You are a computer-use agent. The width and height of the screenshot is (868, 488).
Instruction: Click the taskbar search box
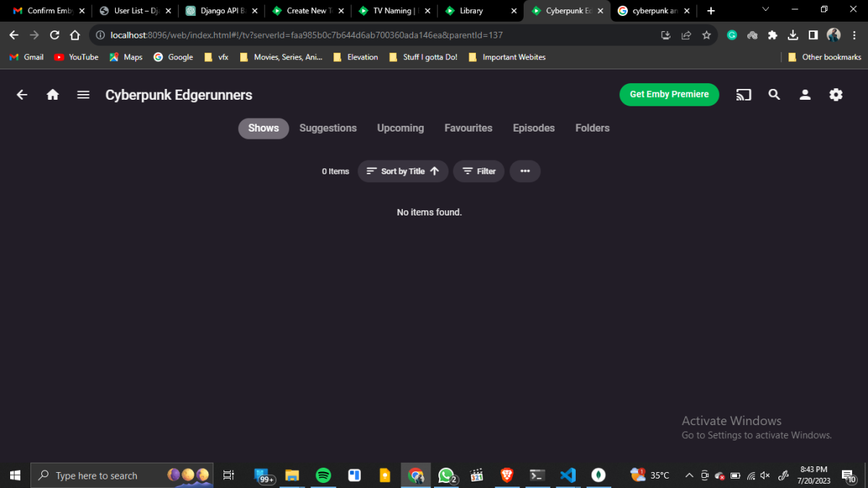(122, 475)
